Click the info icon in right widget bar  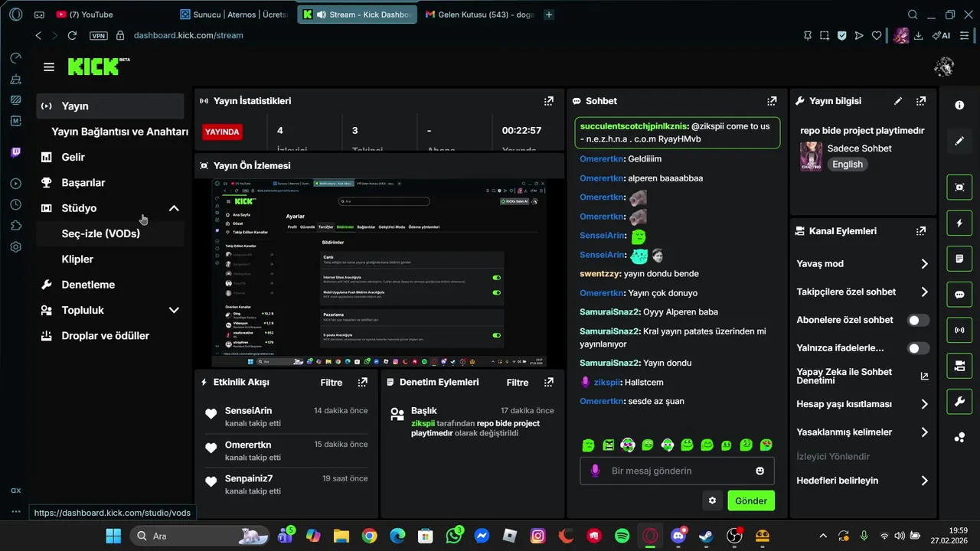[959, 106]
